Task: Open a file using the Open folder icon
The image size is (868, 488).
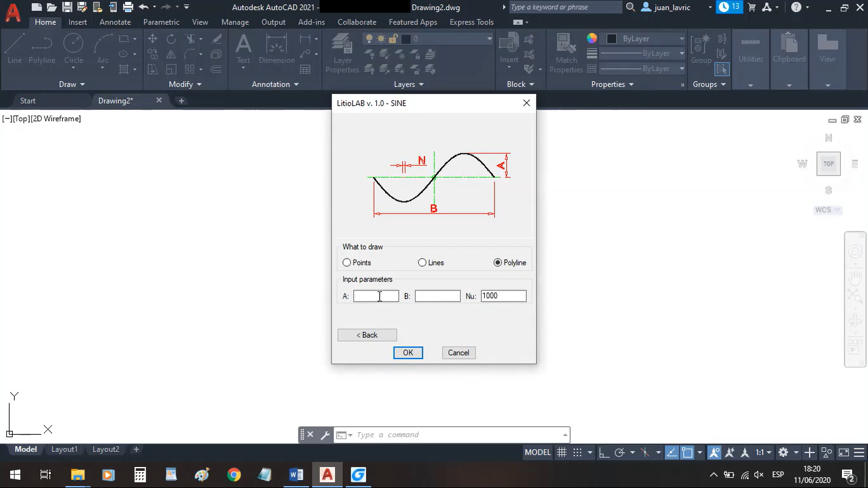Action: [x=51, y=7]
